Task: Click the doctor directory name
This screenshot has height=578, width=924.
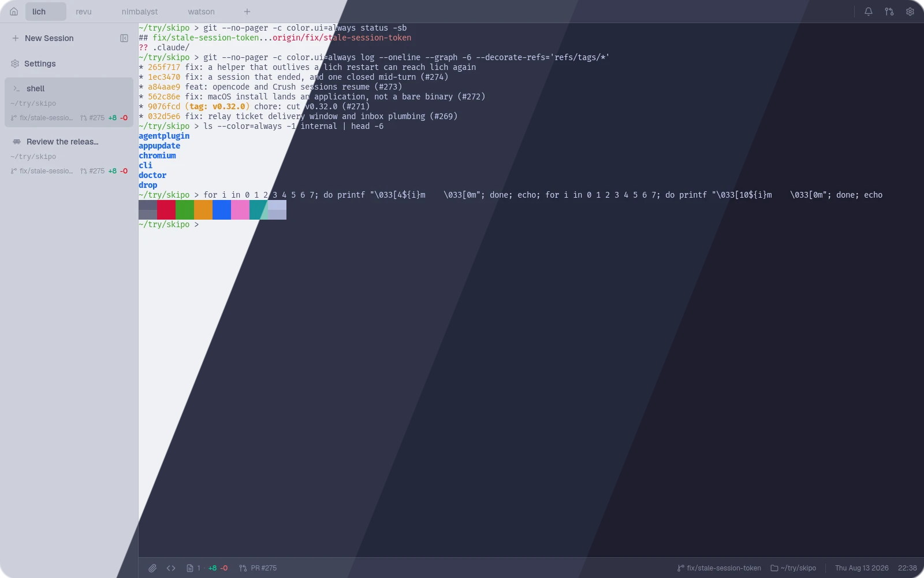Action: pyautogui.click(x=152, y=175)
